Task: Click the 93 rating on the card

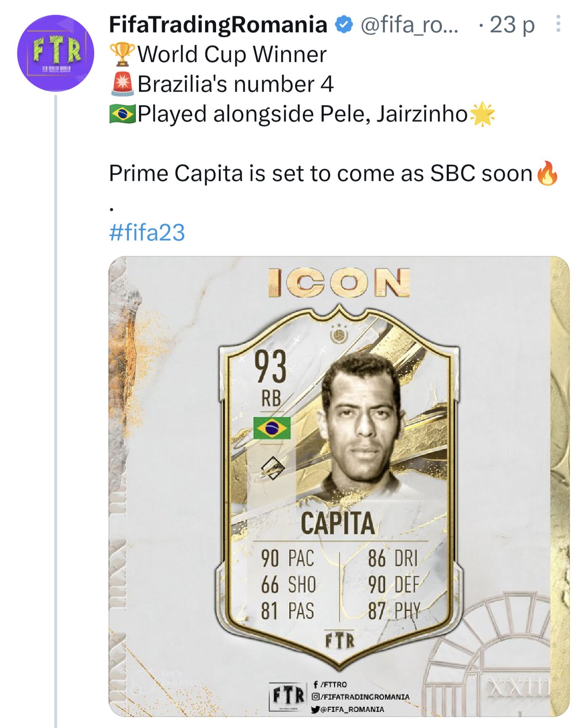Action: [x=270, y=367]
